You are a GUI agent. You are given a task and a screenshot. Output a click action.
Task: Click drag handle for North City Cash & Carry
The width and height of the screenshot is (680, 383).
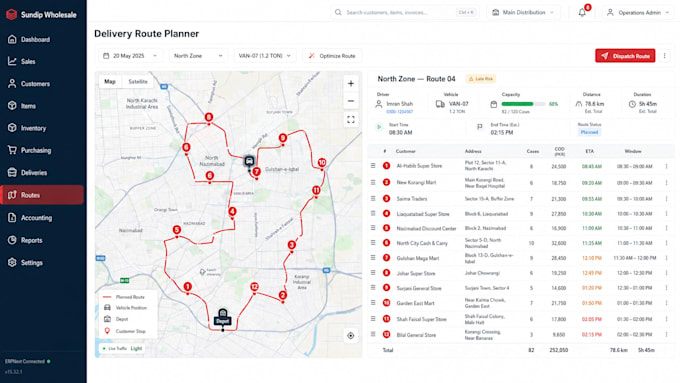373,243
